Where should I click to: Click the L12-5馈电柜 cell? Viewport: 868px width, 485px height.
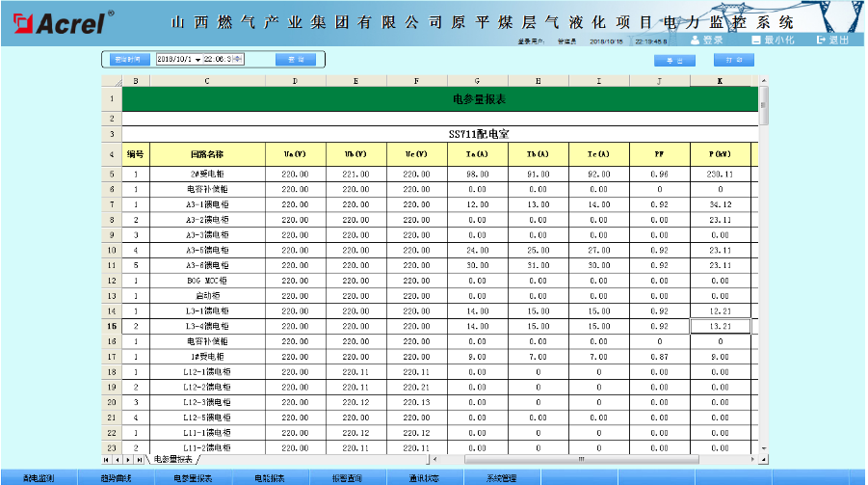pyautogui.click(x=207, y=418)
